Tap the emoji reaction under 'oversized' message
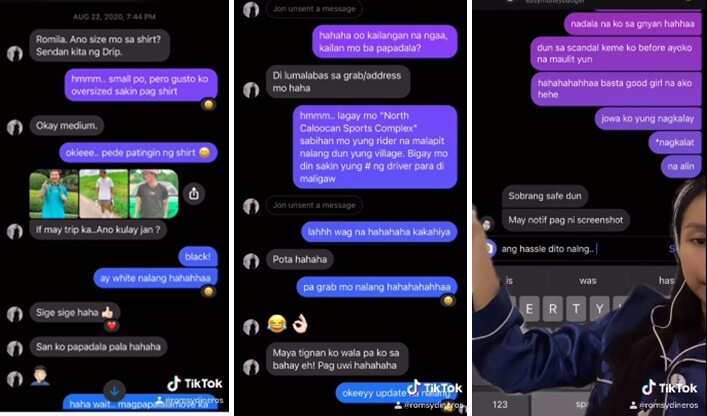 (x=208, y=105)
